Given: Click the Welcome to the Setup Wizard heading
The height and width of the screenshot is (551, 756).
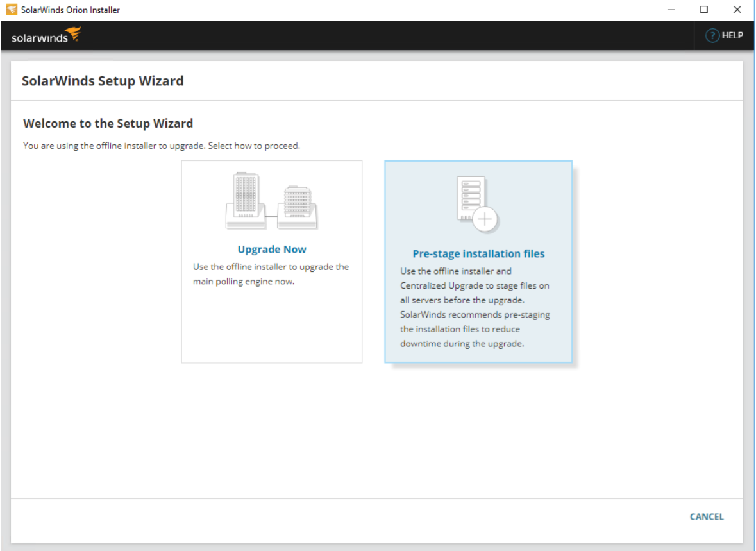Looking at the screenshot, I should (x=108, y=124).
